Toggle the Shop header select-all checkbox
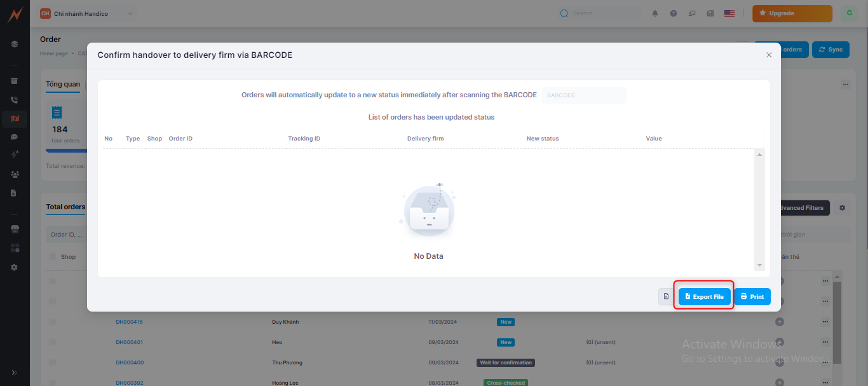Image resolution: width=868 pixels, height=386 pixels. coord(53,257)
